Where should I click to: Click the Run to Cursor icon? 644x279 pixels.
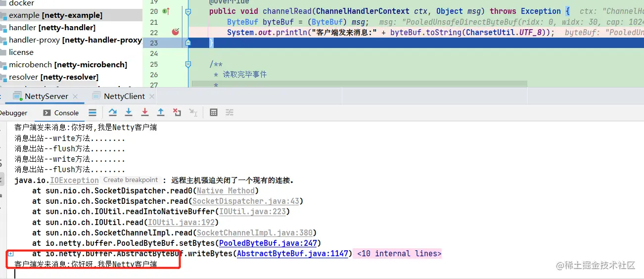pyautogui.click(x=193, y=113)
